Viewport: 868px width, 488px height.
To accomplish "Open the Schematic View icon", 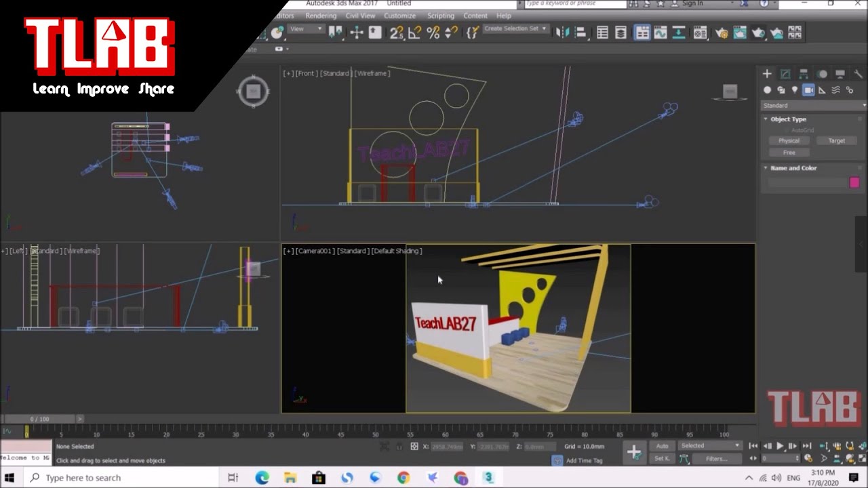I will tap(679, 33).
